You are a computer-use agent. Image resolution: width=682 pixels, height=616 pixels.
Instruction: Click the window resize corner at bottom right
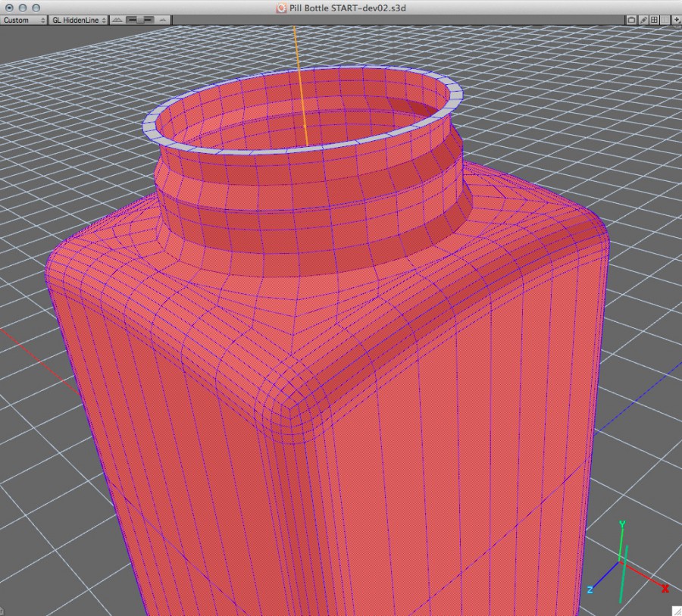point(677,611)
